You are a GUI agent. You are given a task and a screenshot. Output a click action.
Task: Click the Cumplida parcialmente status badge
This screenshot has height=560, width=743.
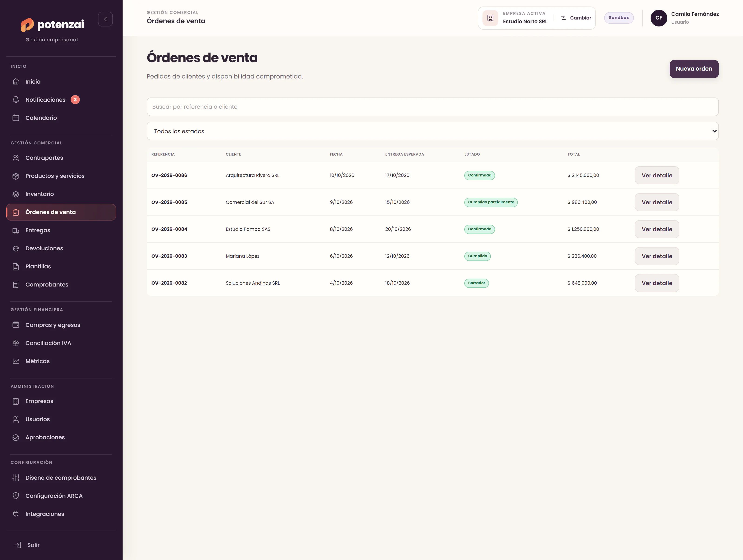491,202
